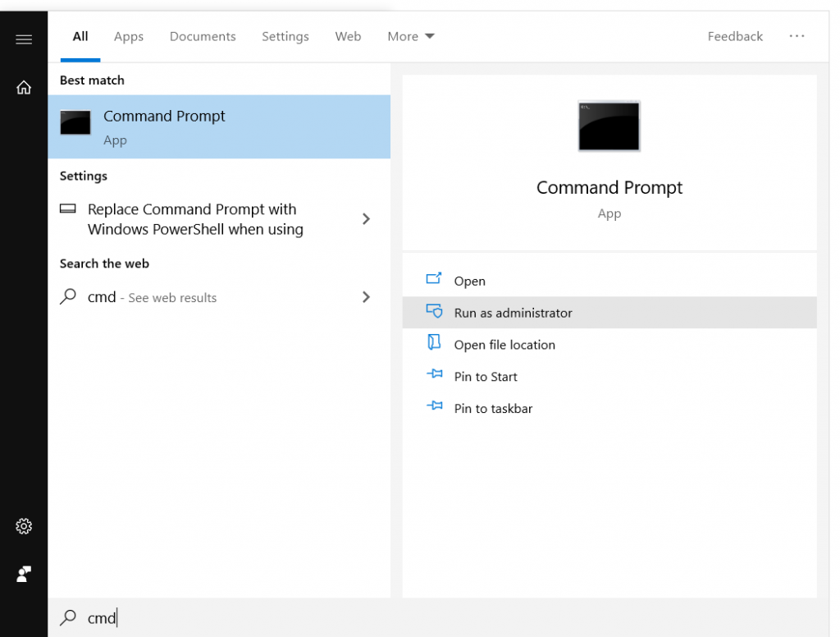Click the Run as administrator shield icon
The image size is (840, 637).
point(434,311)
